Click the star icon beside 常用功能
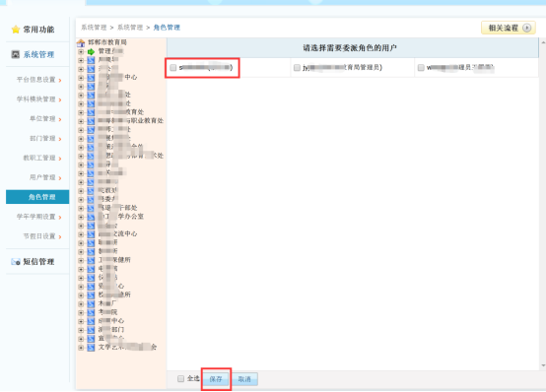Image resolution: width=546 pixels, height=392 pixels. [16, 30]
